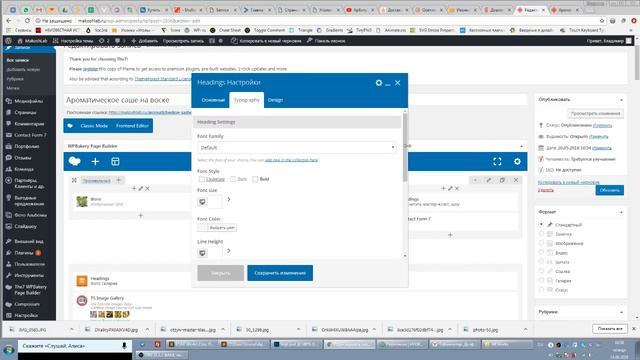
Task: Switch to Основные tab
Action: tap(213, 100)
